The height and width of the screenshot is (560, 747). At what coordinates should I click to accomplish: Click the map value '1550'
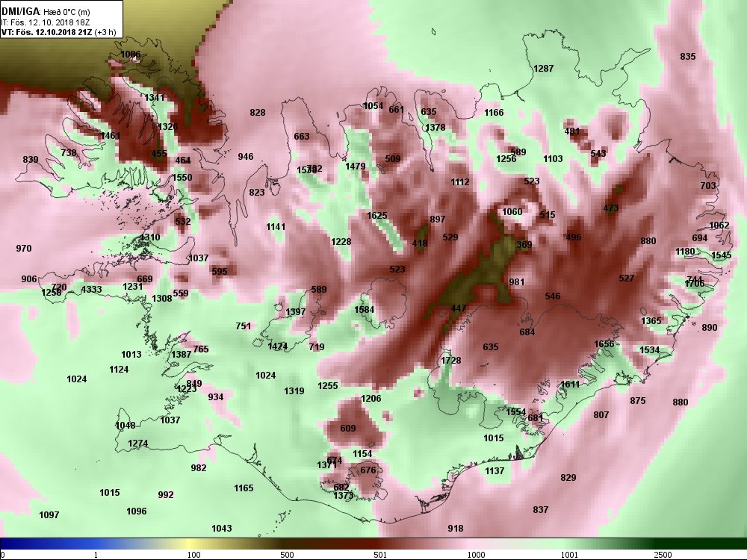coord(182,178)
